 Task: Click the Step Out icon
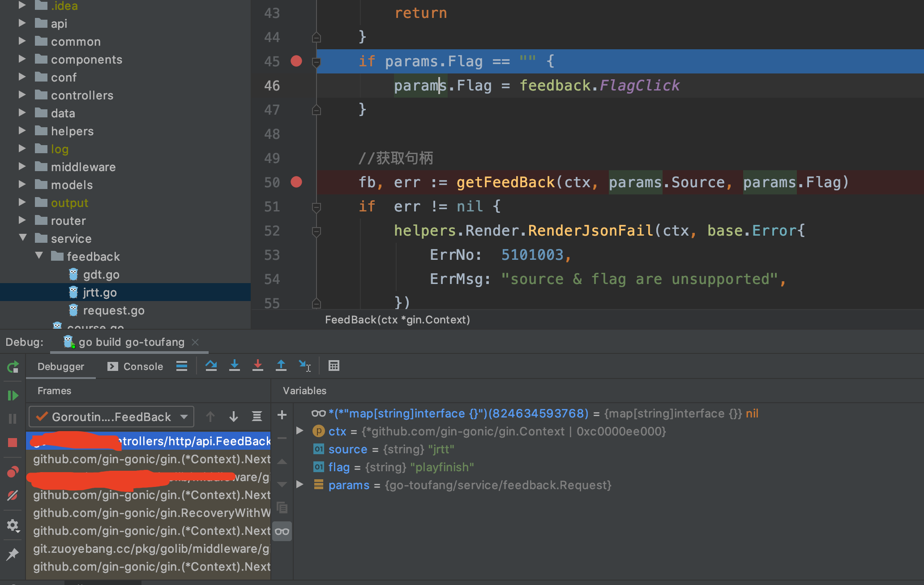(281, 366)
